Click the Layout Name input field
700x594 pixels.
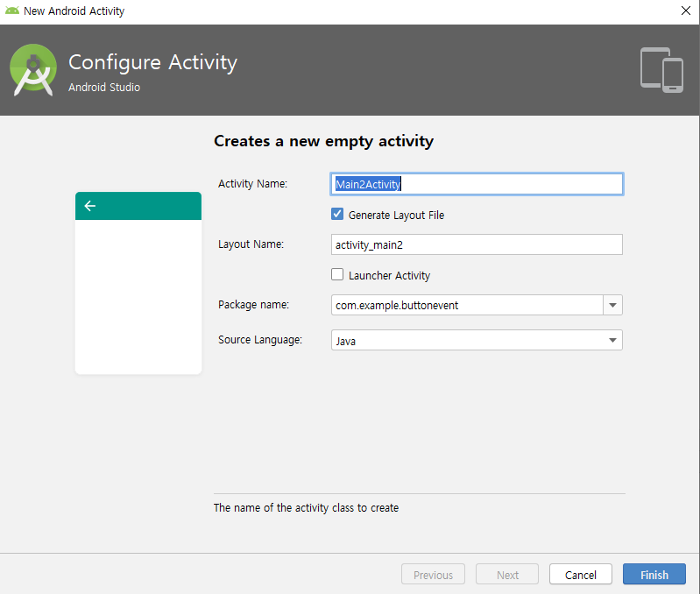(x=477, y=244)
